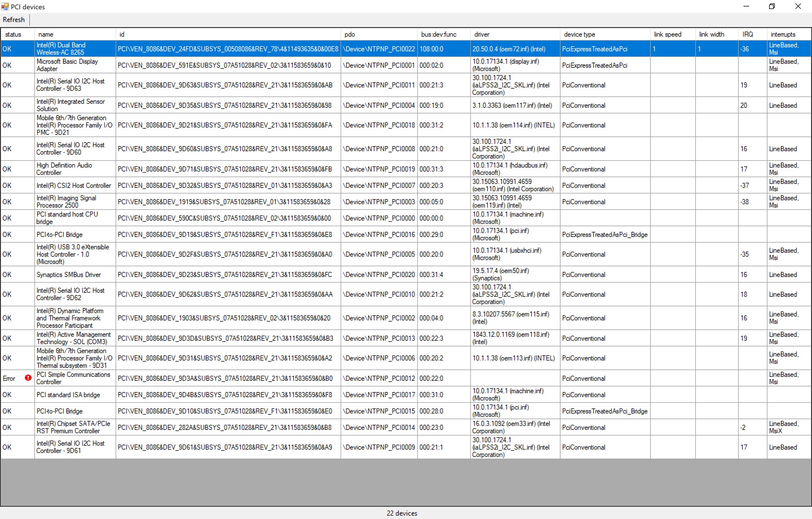
Task: Click the id column header
Action: pos(228,34)
